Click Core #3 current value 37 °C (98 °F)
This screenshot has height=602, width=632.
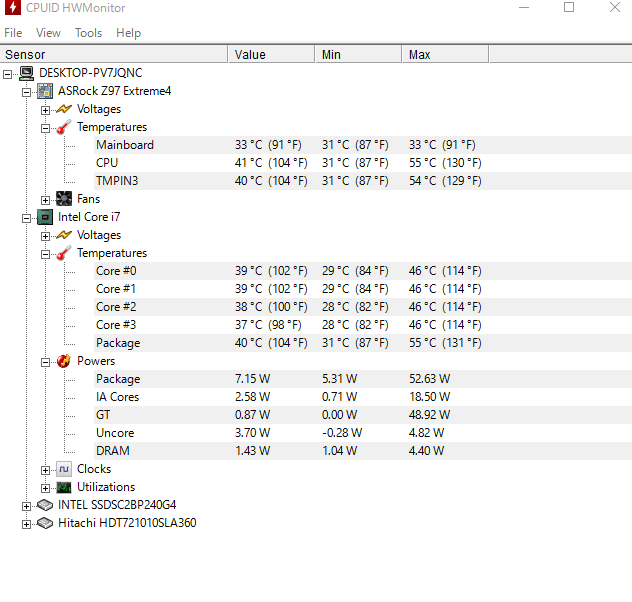coord(268,325)
